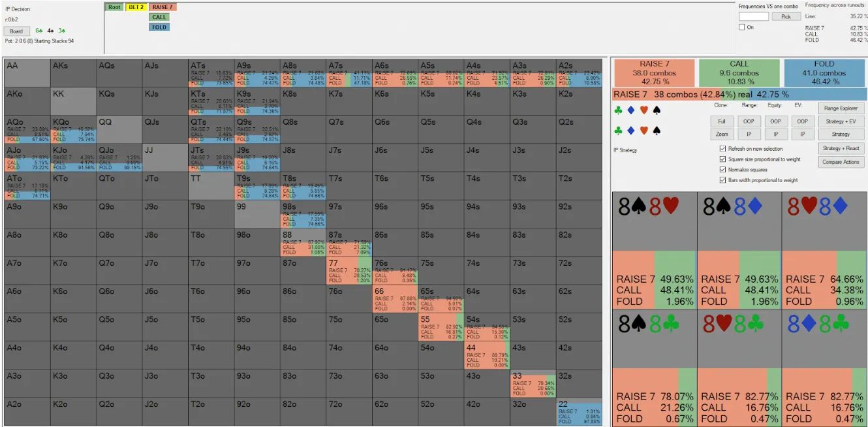Select the blue diamond icon in bottom suit row
Image resolution: width=868 pixels, height=427 pixels.
click(x=631, y=131)
